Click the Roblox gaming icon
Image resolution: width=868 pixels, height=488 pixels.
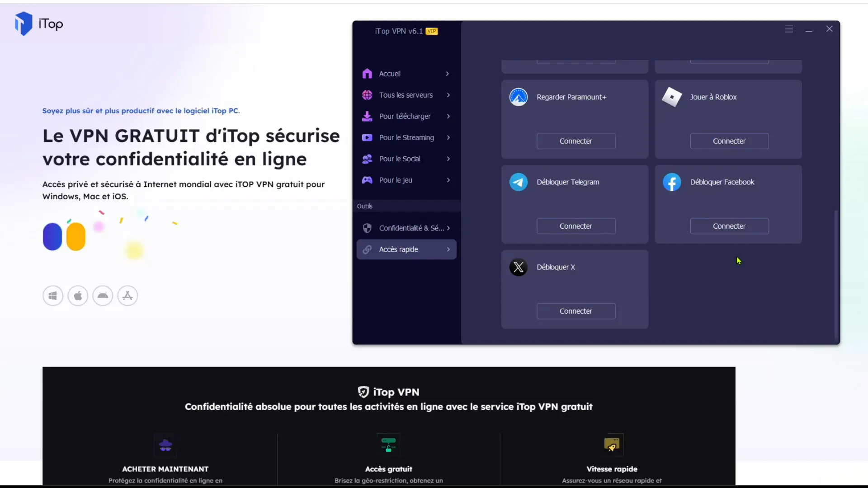click(x=672, y=97)
